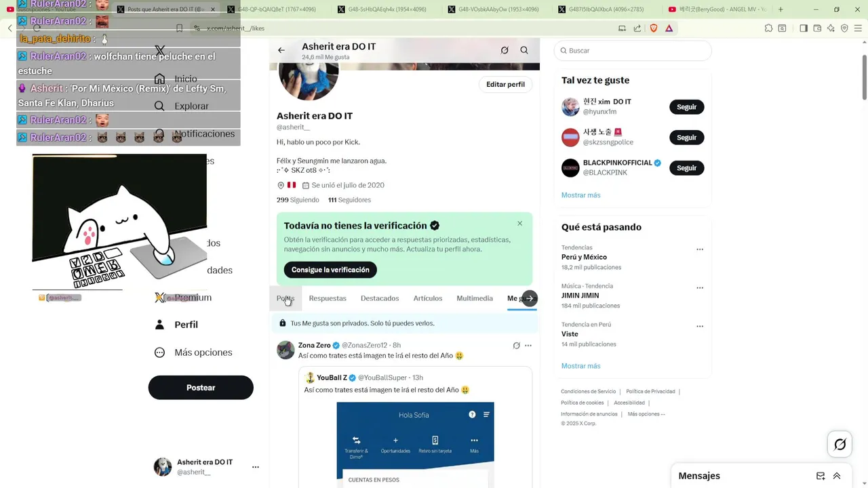Click the Editar perfil button
This screenshot has width=868, height=488.
pos(506,85)
